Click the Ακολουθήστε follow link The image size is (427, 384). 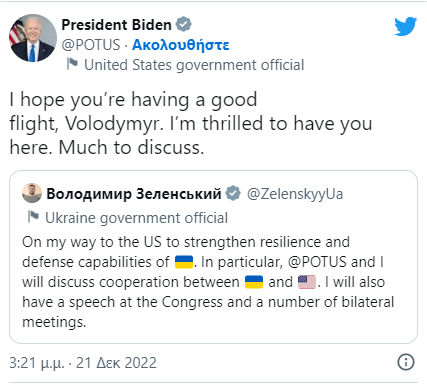[180, 45]
